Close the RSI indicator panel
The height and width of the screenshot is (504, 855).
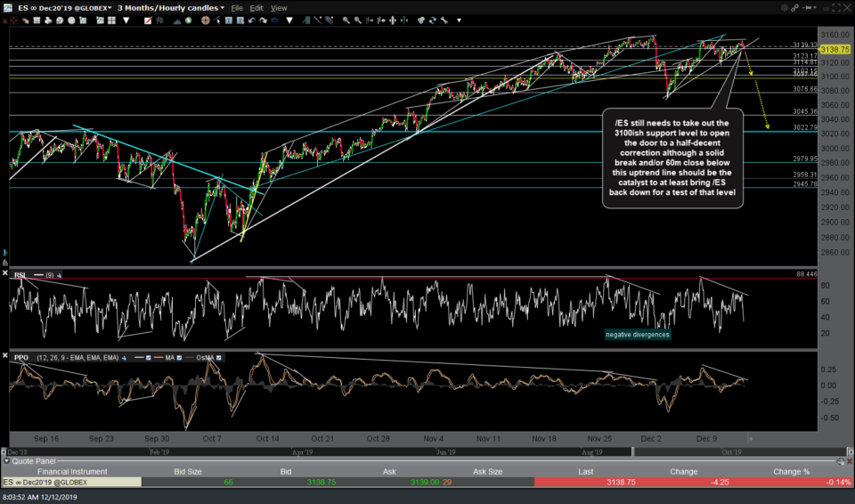click(5, 272)
